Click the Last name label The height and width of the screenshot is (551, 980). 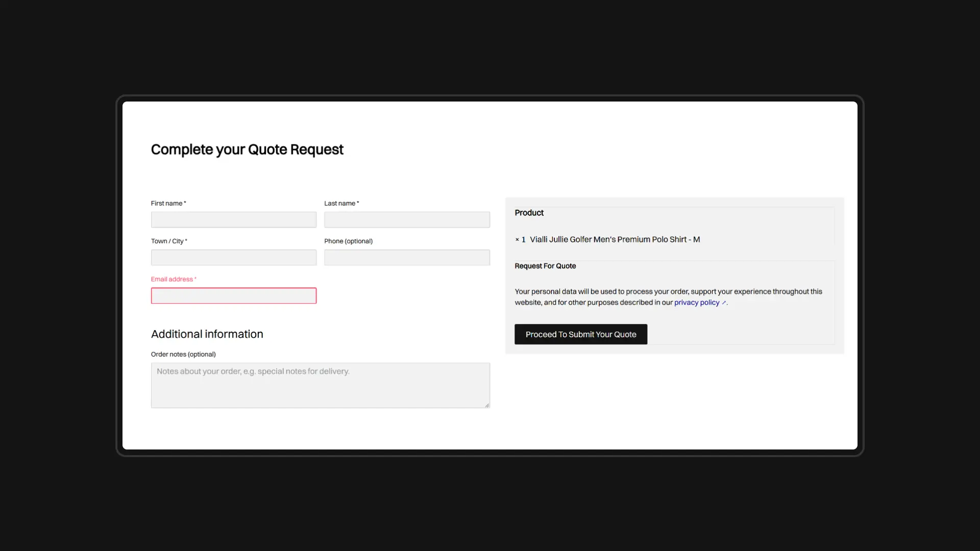click(340, 204)
